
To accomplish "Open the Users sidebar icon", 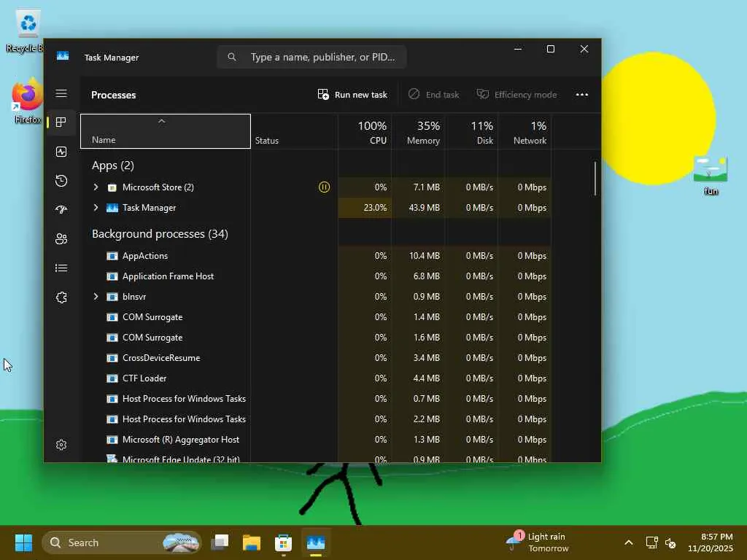I will click(61, 239).
